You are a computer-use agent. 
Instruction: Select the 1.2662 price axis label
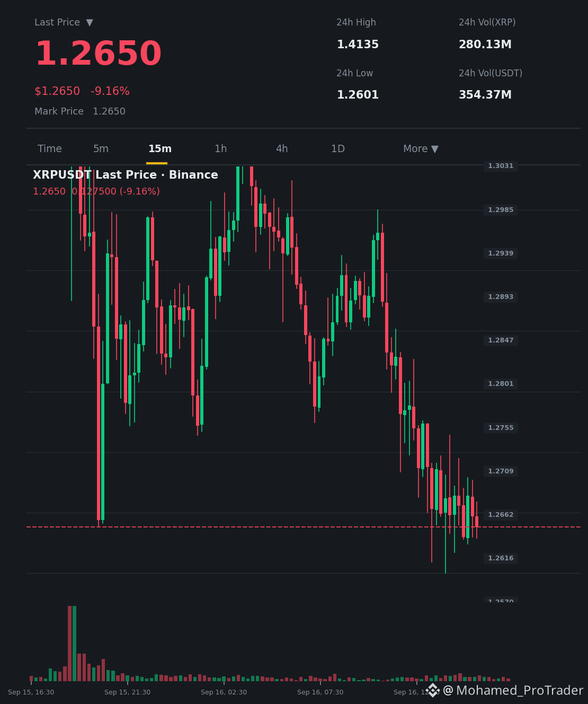tap(501, 515)
